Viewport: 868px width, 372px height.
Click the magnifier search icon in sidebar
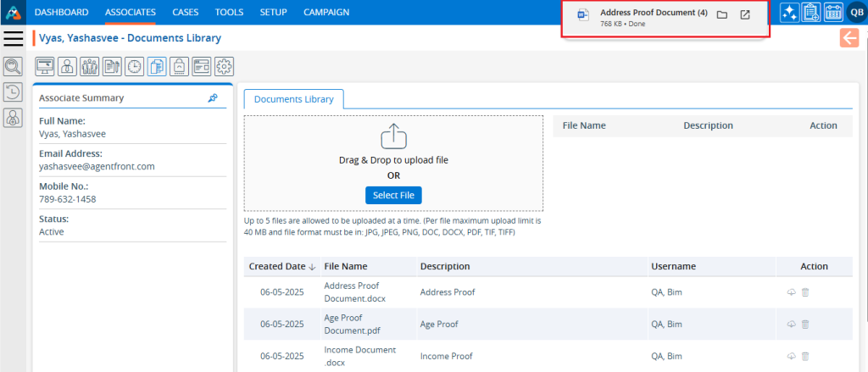pyautogui.click(x=14, y=66)
